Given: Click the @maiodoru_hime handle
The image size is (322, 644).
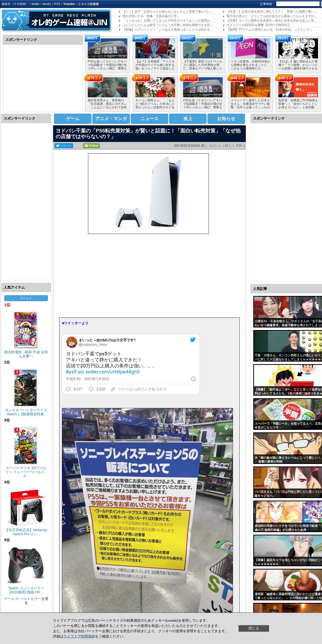Looking at the screenshot, I should [x=93, y=345].
